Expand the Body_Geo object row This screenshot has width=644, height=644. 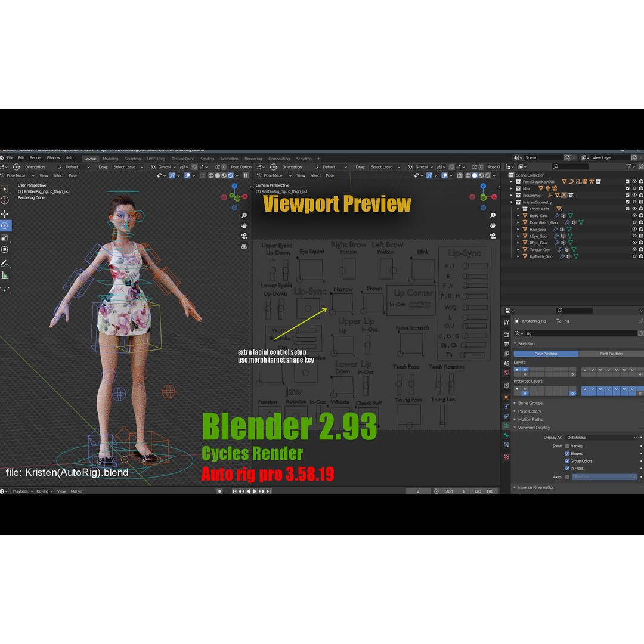tap(518, 216)
